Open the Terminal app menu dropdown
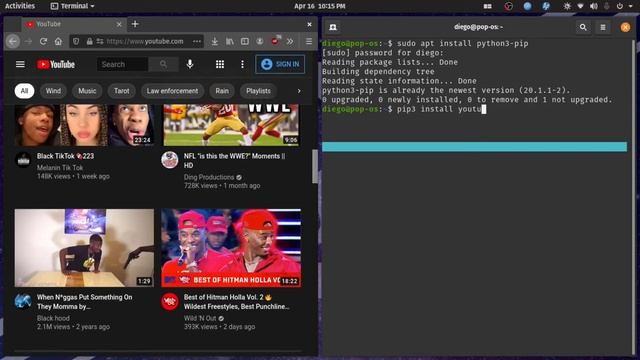Screen dimensions: 640x360 coord(72,6)
